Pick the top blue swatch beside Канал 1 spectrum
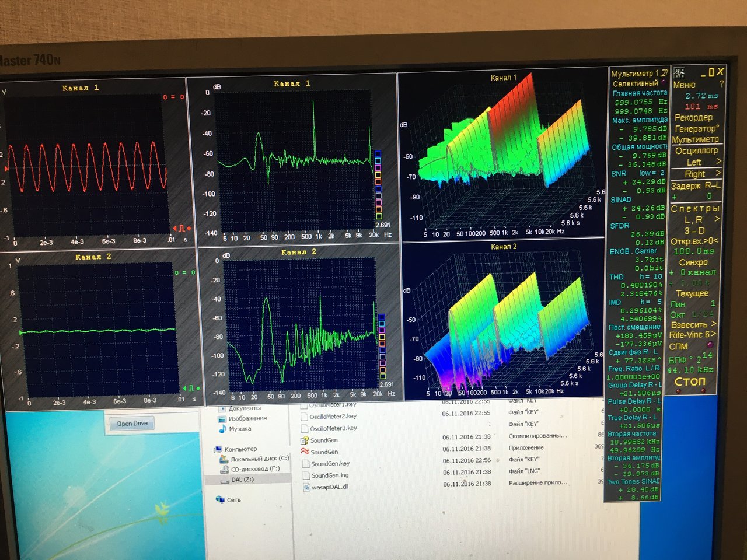Image resolution: width=747 pixels, height=560 pixels. (377, 153)
